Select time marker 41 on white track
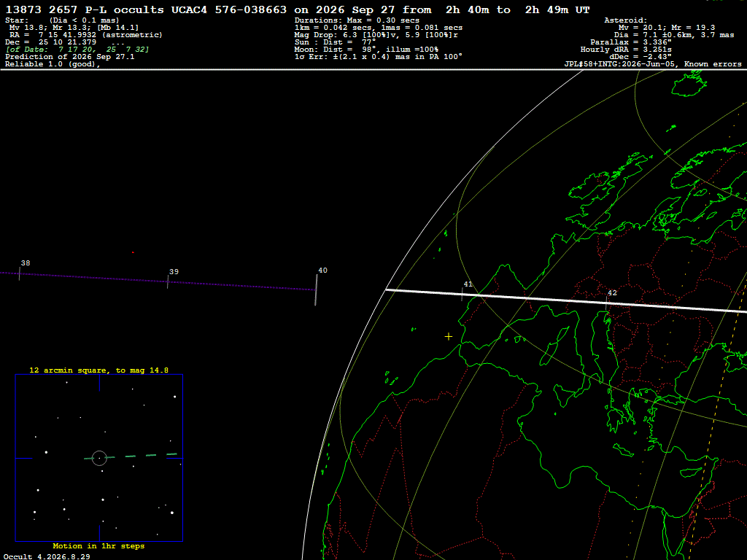 (x=468, y=284)
